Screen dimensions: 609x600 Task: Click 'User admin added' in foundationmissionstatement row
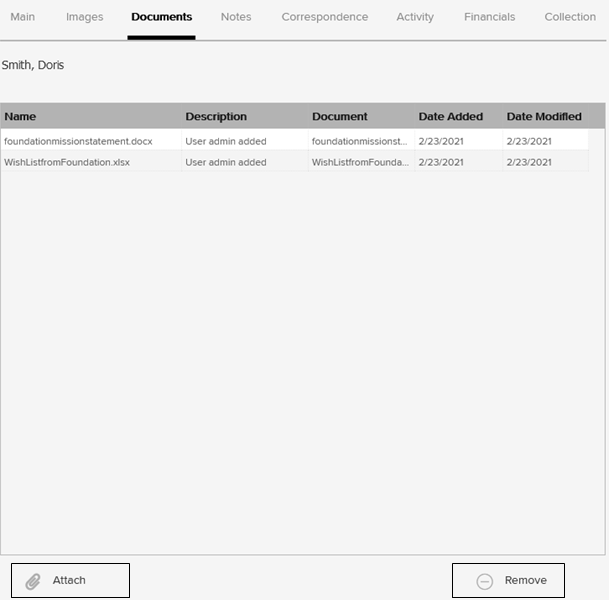[x=245, y=141]
